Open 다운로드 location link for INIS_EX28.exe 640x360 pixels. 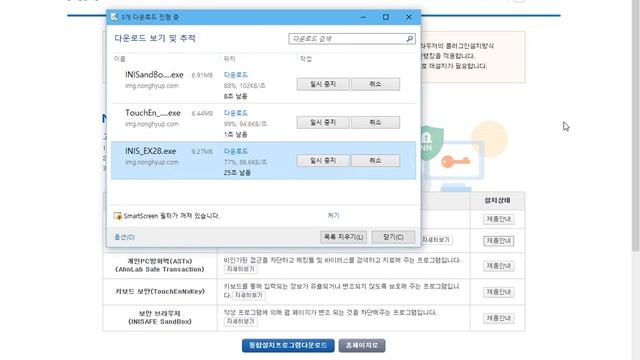(236, 151)
